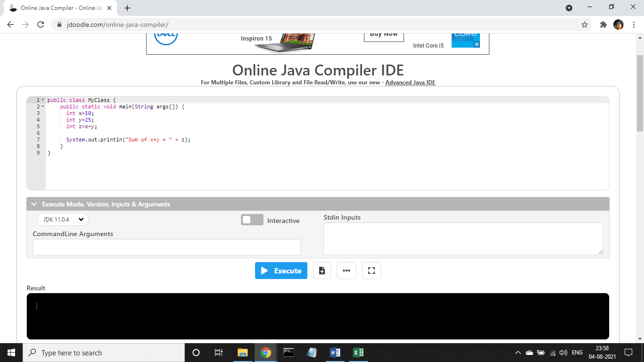This screenshot has height=362, width=644.
Task: Click the System.out.println code line
Action: pos(128,140)
